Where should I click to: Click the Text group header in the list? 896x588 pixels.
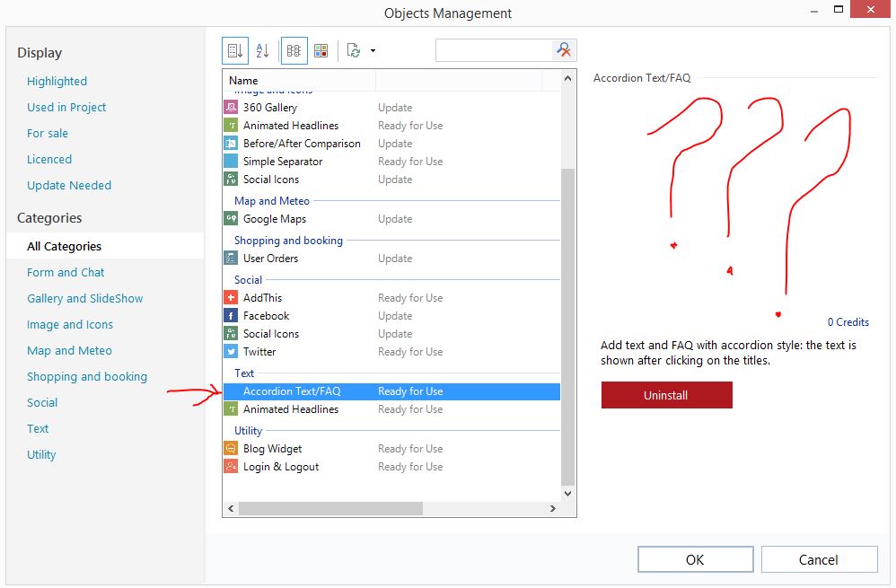[x=244, y=373]
